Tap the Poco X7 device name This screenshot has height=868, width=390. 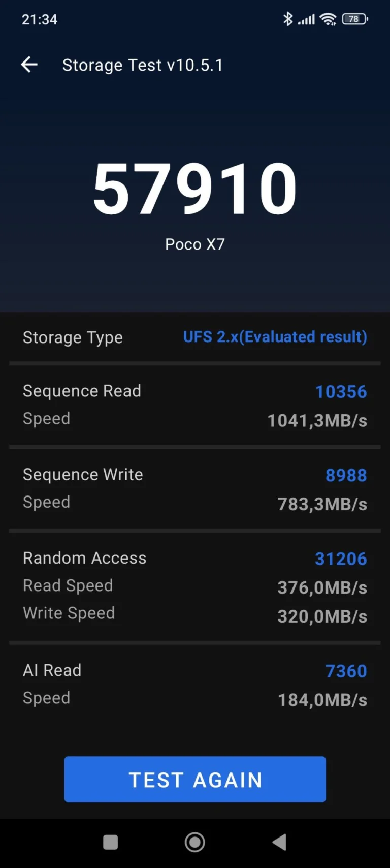pyautogui.click(x=194, y=244)
